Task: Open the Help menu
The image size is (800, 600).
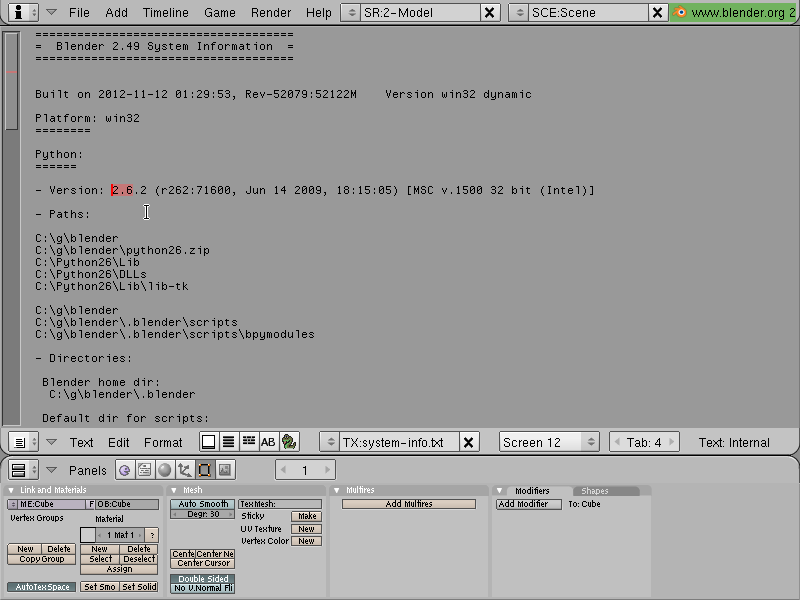Action: pyautogui.click(x=318, y=12)
